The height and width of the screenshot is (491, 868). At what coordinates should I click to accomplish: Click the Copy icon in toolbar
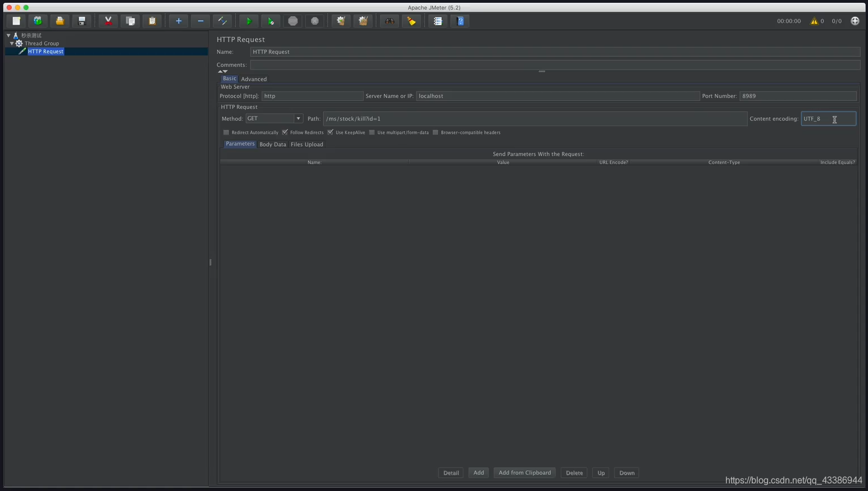(130, 21)
